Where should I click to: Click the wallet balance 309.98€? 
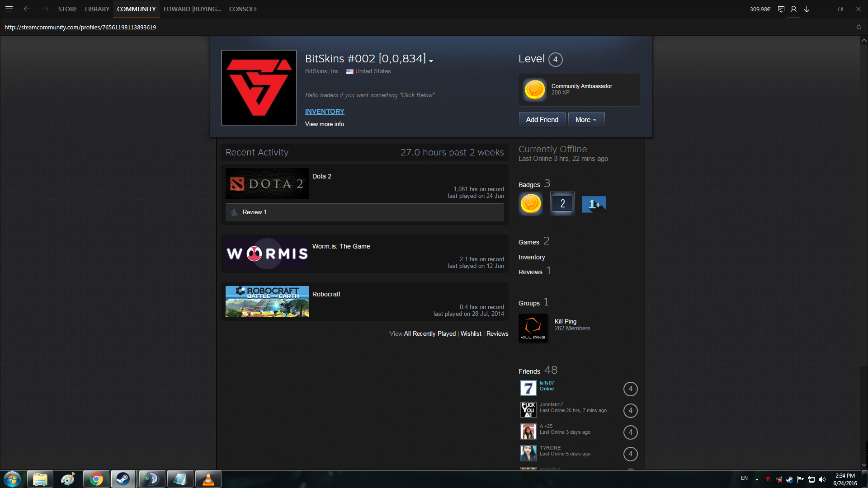coord(760,9)
